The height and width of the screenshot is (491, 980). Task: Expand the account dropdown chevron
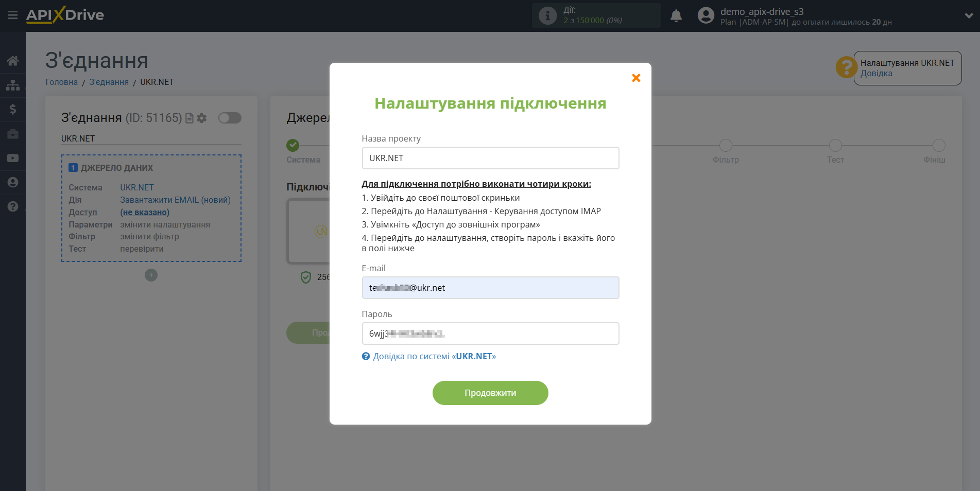(x=969, y=15)
